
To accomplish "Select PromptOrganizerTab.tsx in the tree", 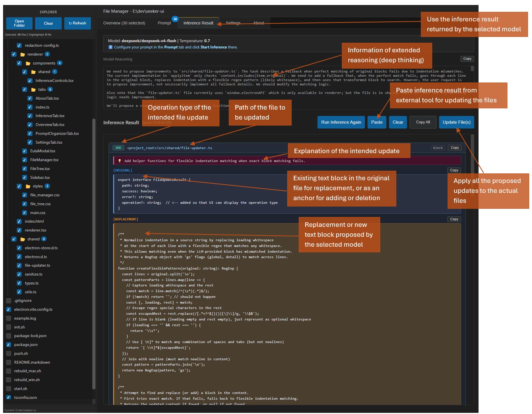I will (x=57, y=134).
